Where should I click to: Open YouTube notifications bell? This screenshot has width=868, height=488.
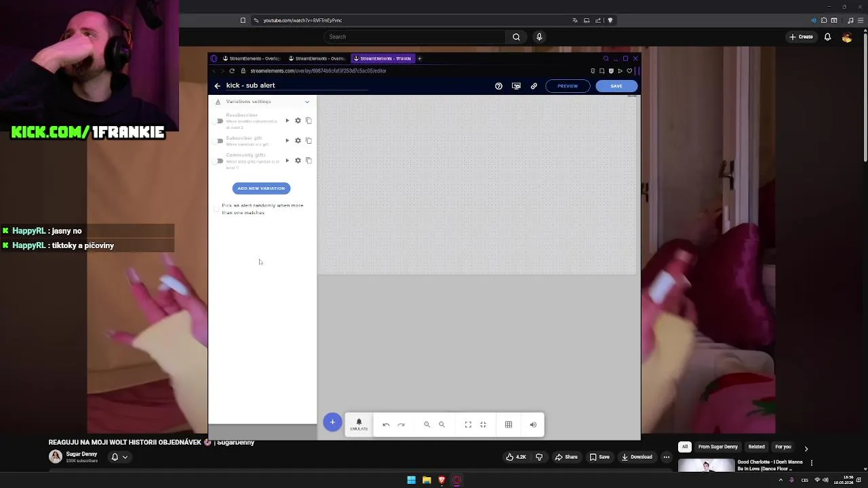[827, 37]
